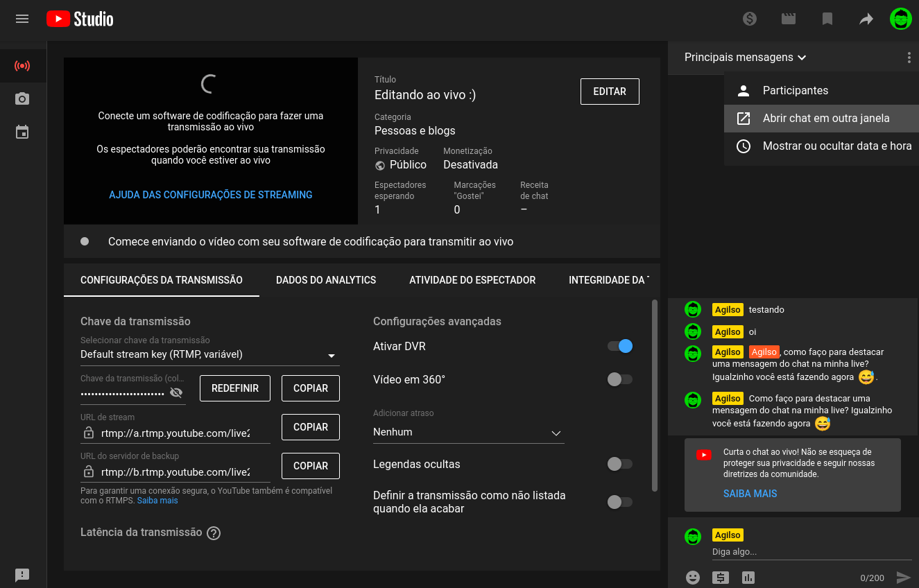Screen dimensions: 919x588
Task: Click the share arrow icon in header
Action: (866, 19)
